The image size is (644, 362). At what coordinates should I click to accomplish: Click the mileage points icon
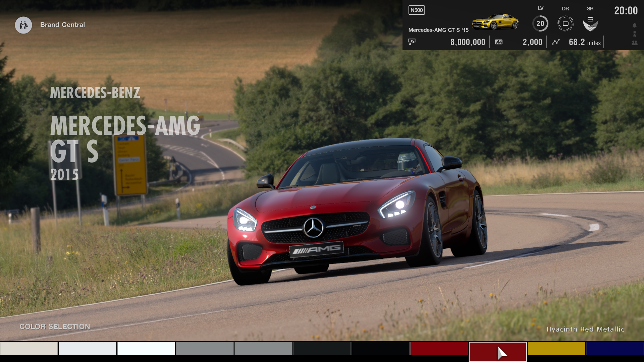[x=498, y=42]
